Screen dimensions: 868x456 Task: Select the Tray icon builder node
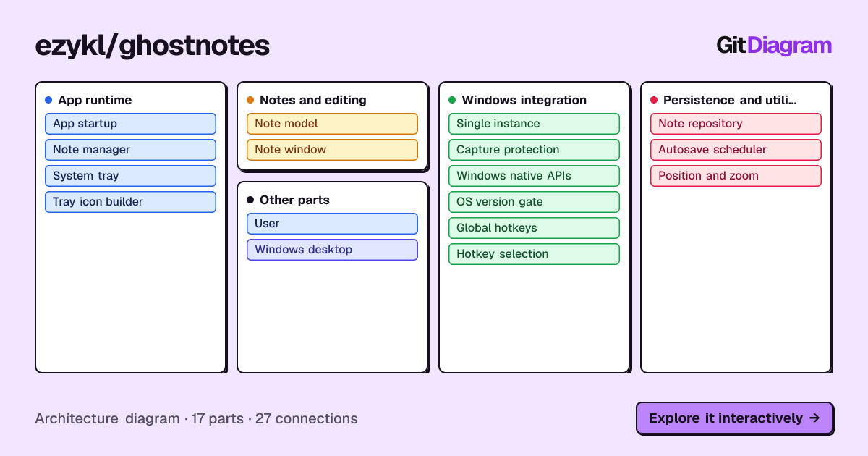130,202
